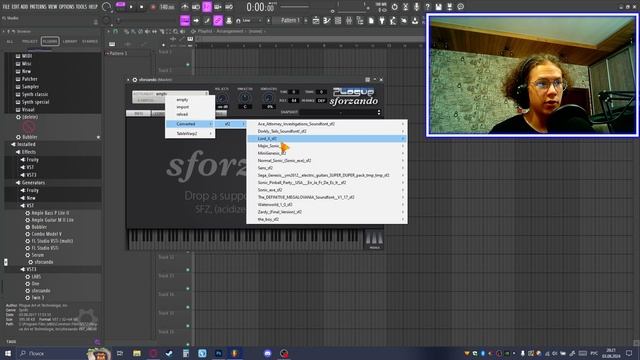The width and height of the screenshot is (640, 360).
Task: Select tha_boy_sf2 entry
Action: [x=327, y=219]
